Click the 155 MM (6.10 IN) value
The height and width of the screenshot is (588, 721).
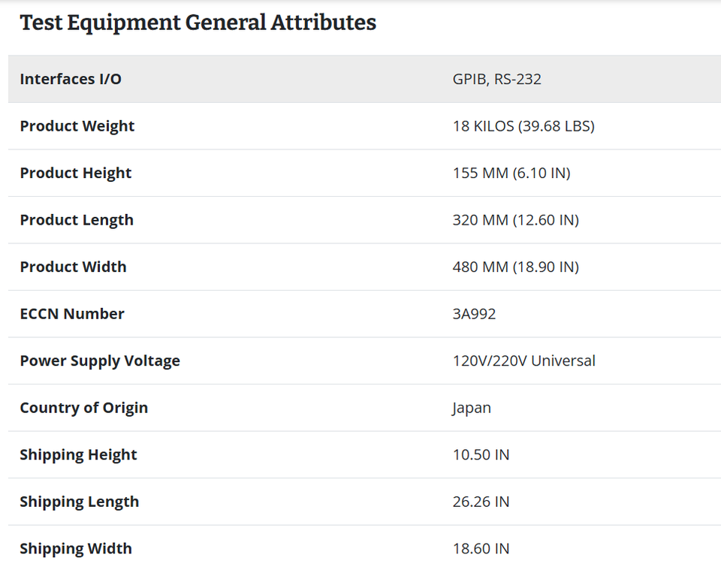[x=511, y=173]
